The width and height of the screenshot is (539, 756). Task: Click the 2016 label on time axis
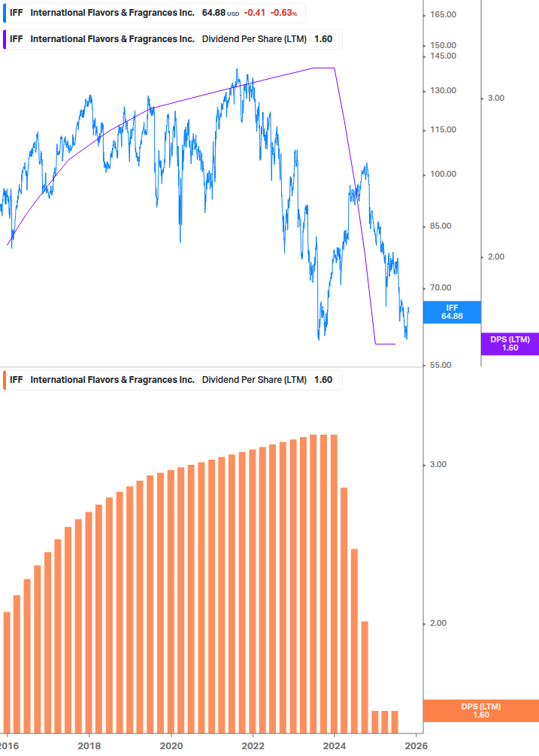coord(9,746)
